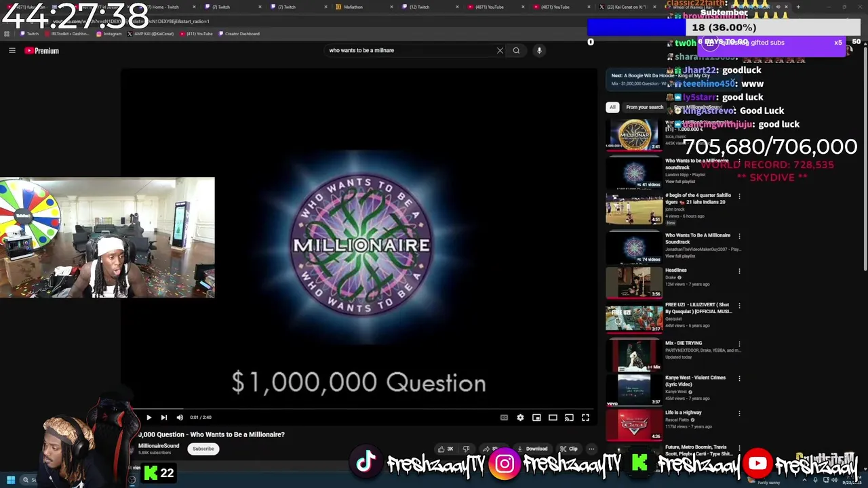Open options for Violent Crimes video
Image resolution: width=868 pixels, height=488 pixels.
(x=739, y=378)
